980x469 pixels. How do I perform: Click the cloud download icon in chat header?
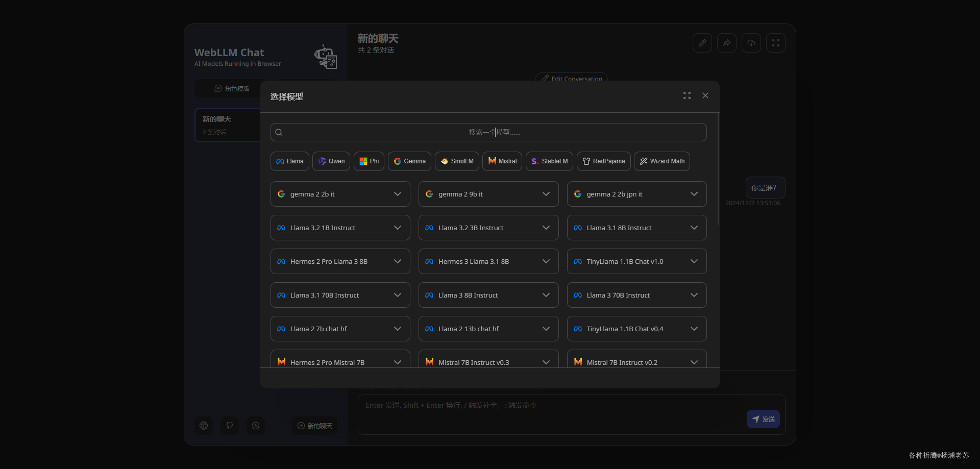click(x=751, y=43)
